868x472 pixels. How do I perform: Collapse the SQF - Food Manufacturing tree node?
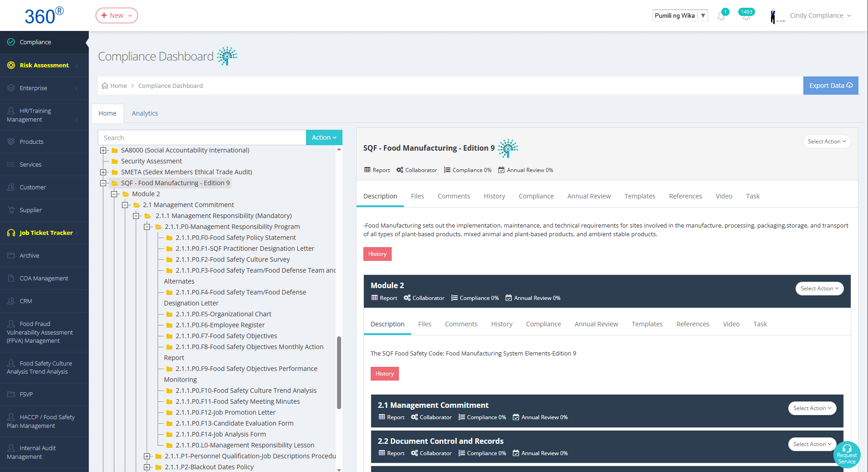coord(103,183)
